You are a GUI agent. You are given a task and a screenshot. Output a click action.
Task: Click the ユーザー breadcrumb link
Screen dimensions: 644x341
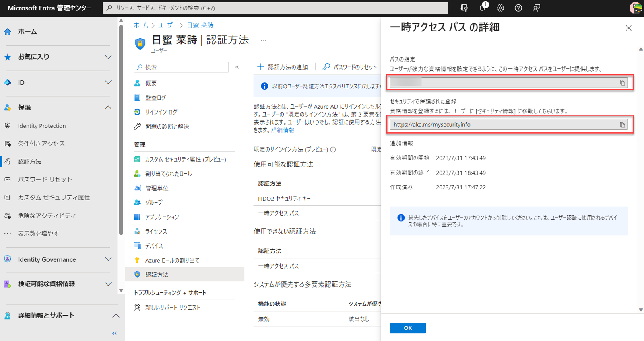[167, 25]
